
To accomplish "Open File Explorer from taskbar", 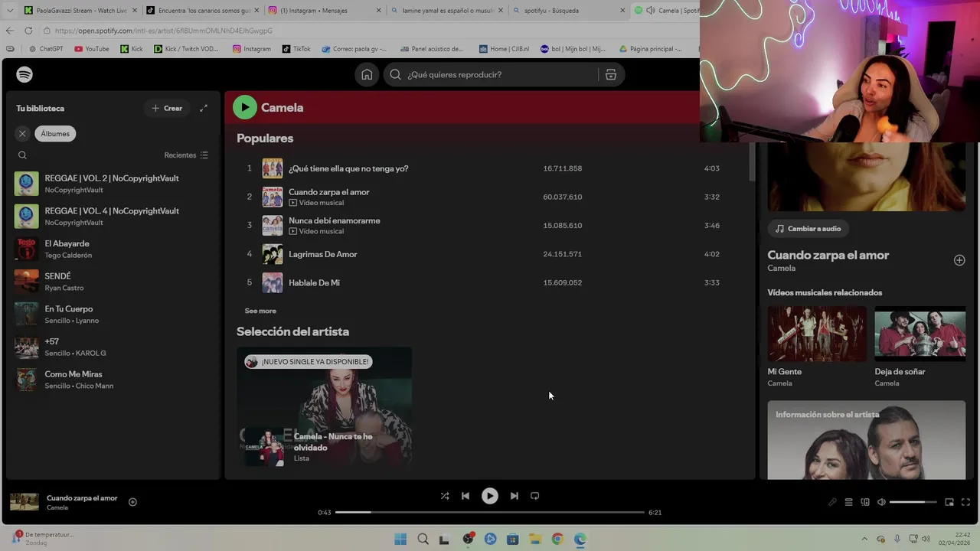I will (535, 539).
